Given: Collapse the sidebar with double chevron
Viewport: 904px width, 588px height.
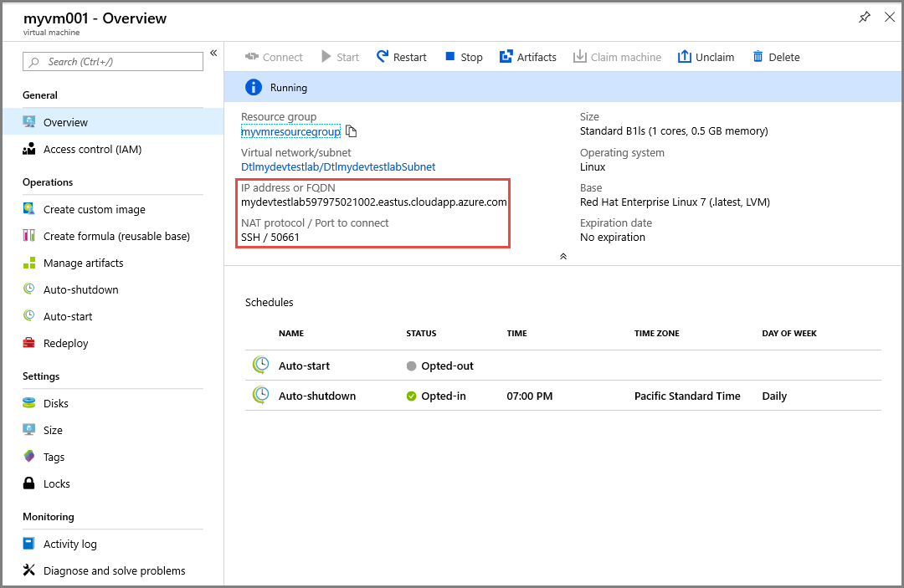Looking at the screenshot, I should pos(213,53).
